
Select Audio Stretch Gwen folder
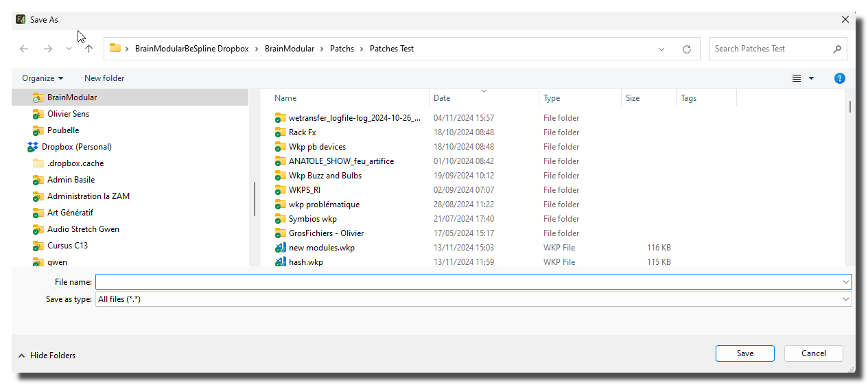[x=83, y=229]
